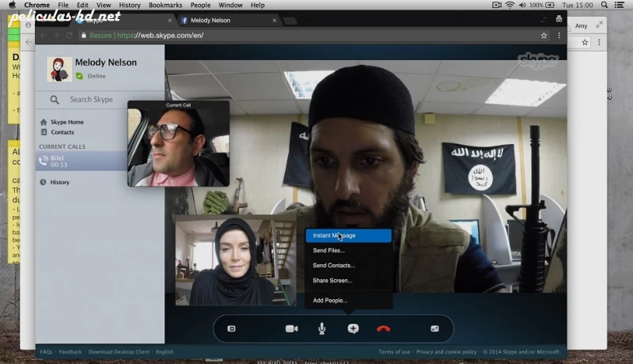Screen dimensions: 633x364
Task: Toggle the video camera on the call
Action: click(x=291, y=328)
